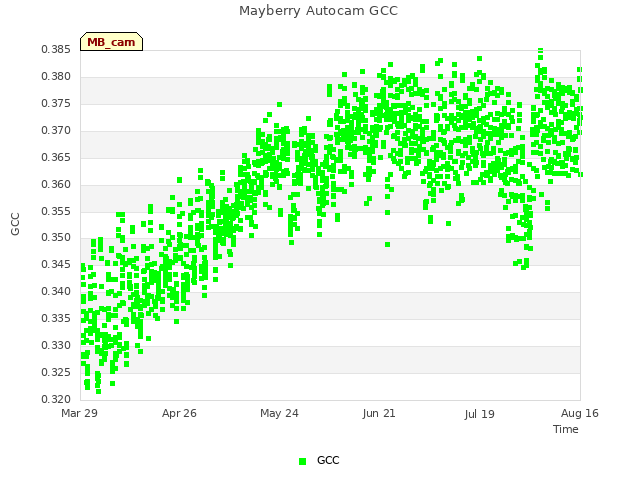
Task: Select the Jul 19 x-axis label
Action: (479, 414)
